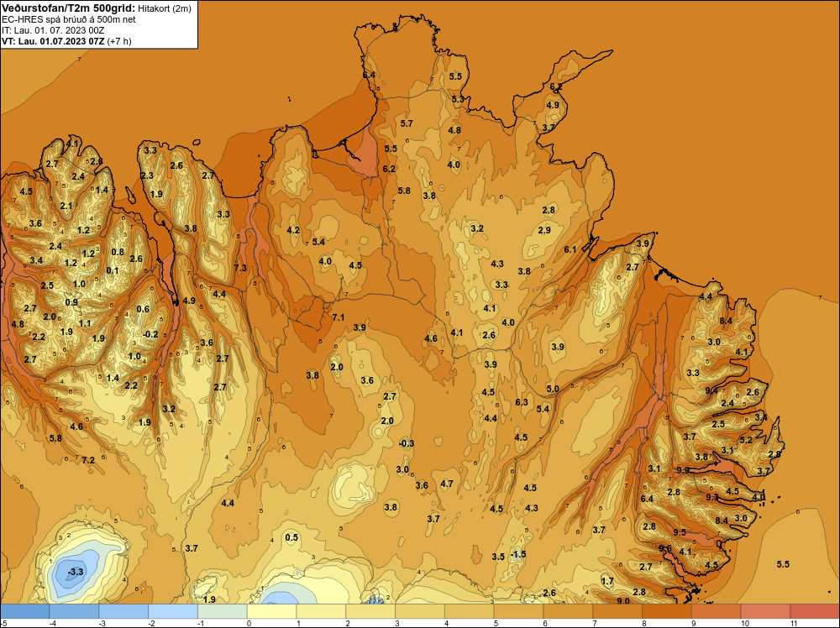Click legend color swatch between 8 and 9
The height and width of the screenshot is (628, 840).
point(666,611)
